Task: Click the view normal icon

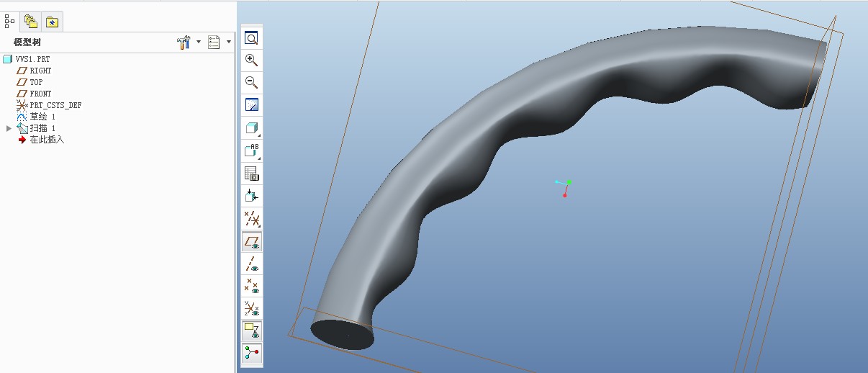Action: pyautogui.click(x=251, y=195)
